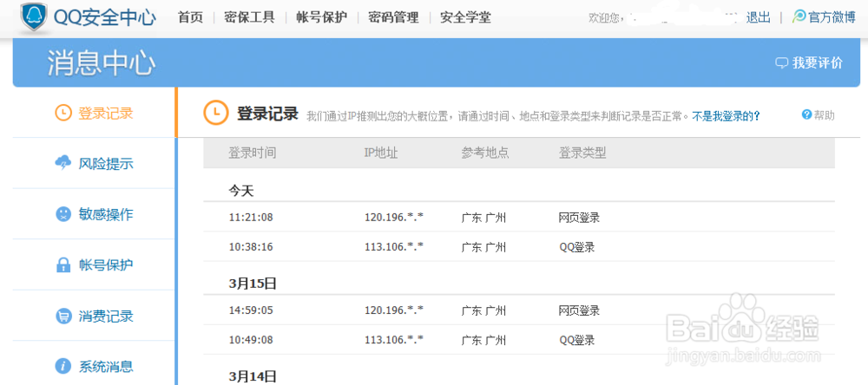Click the IP 113.106.*.* in the 10:38:16 row
Screen dimensions: 868x385
[393, 247]
